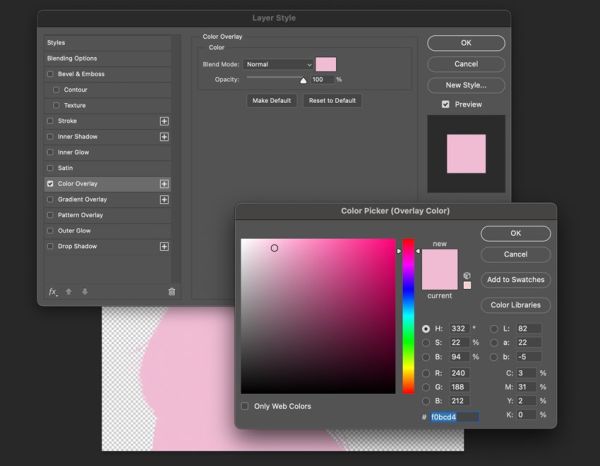This screenshot has height=466, width=600.
Task: Add Inner Shadow instance with plus icon
Action: pos(164,137)
